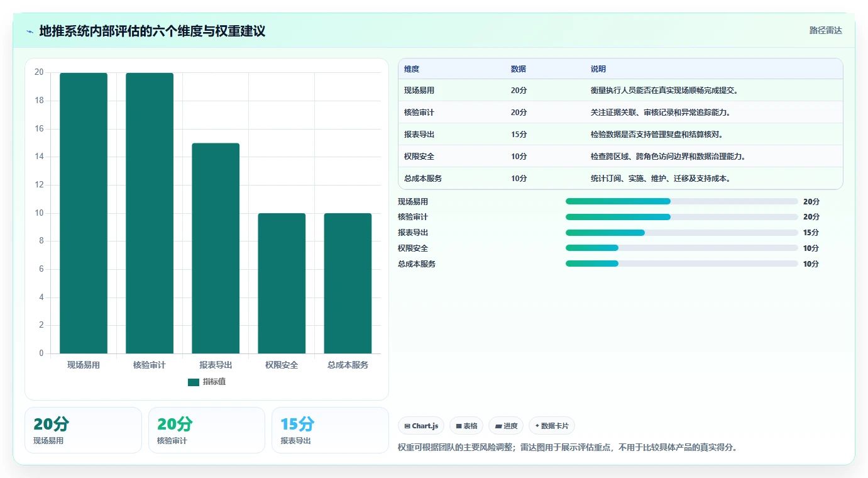Click the 总成本服务 progress bar
The width and height of the screenshot is (868, 478).
(x=682, y=264)
